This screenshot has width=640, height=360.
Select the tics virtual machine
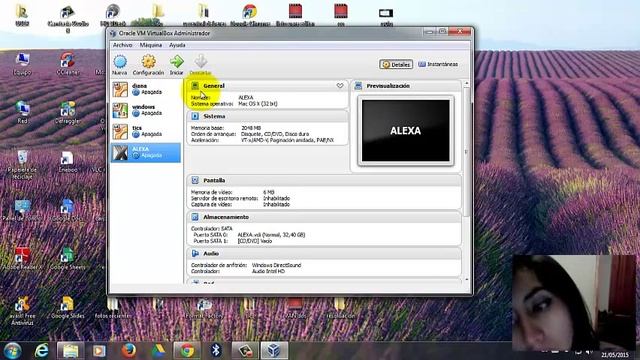[x=146, y=131]
